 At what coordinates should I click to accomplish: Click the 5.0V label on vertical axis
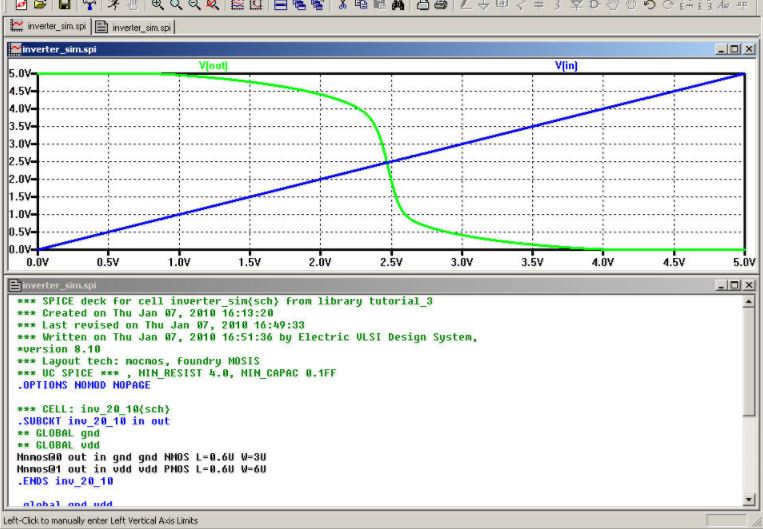pyautogui.click(x=20, y=74)
